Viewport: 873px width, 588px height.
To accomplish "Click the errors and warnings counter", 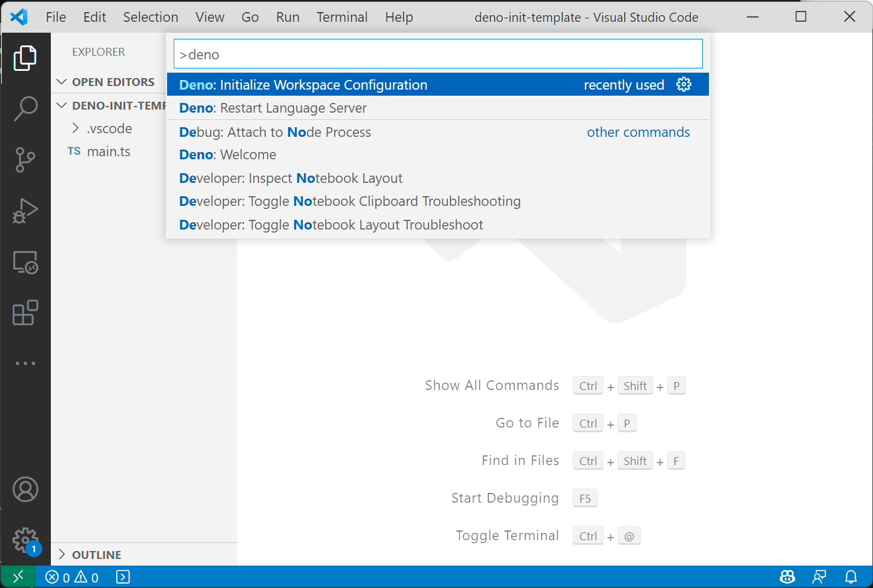I will coord(71,576).
